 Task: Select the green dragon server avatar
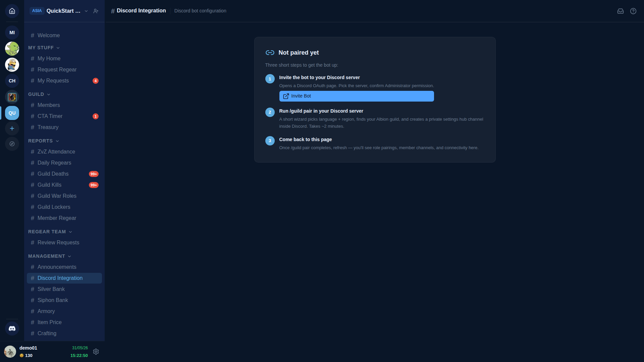point(12,49)
